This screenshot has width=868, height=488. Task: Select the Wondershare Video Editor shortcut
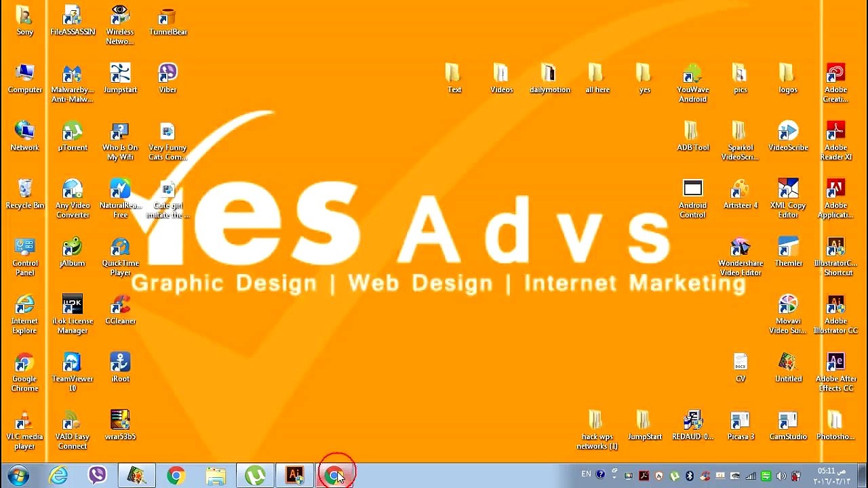[740, 257]
